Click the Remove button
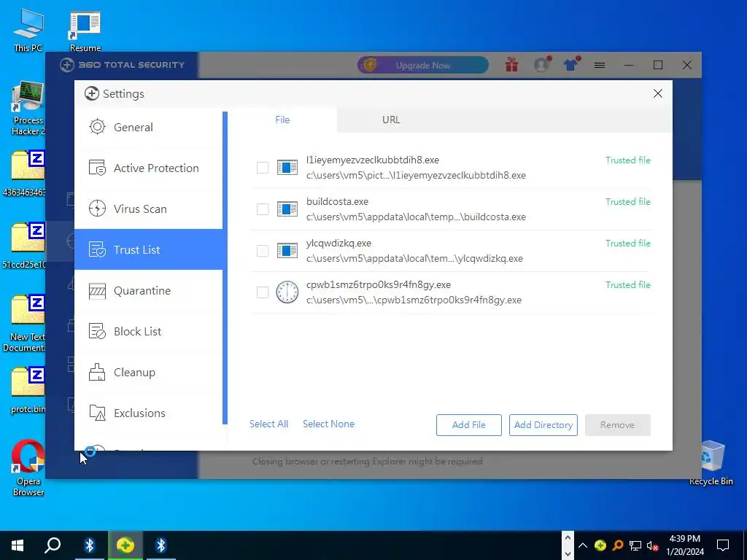The image size is (747, 560). tap(617, 425)
